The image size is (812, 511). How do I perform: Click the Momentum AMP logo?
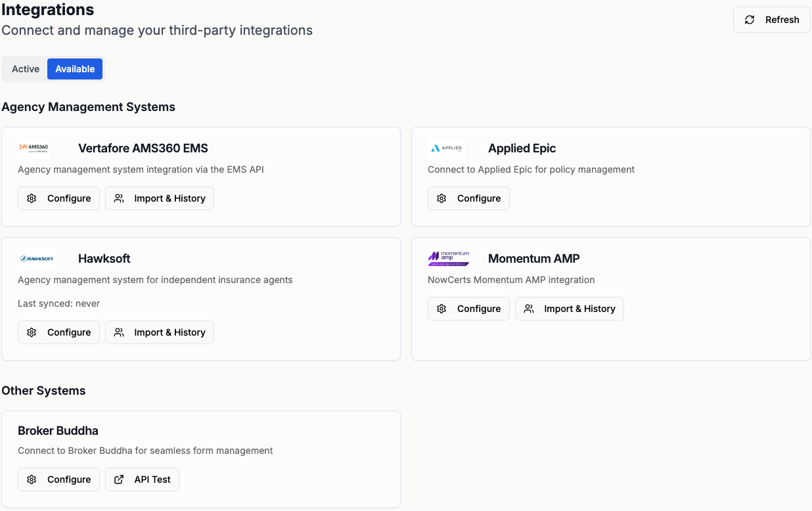(449, 259)
